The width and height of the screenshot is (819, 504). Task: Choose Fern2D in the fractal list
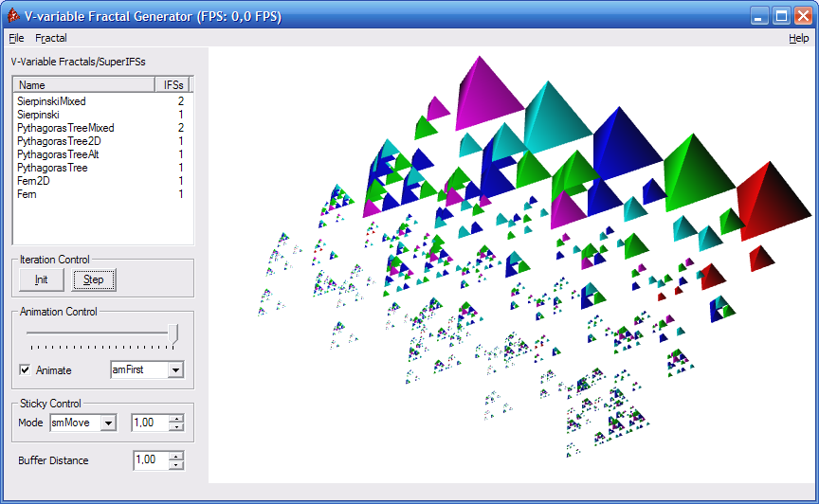click(36, 181)
